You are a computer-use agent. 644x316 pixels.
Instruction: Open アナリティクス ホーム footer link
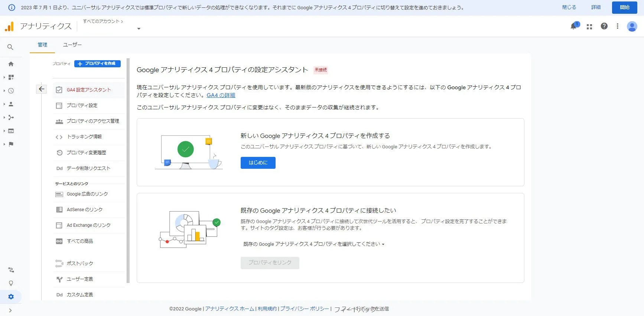click(x=230, y=309)
